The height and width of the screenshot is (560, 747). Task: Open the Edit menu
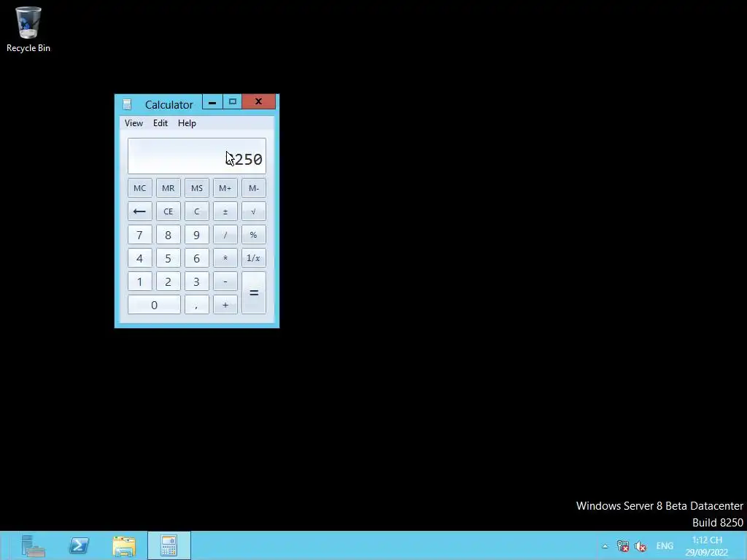(x=160, y=122)
